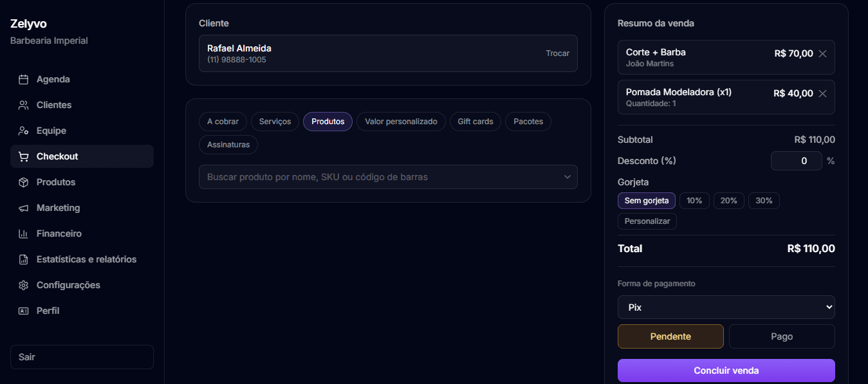Click the Barbearia Imperial subtitle
Screen dimensions: 868x384
click(x=49, y=41)
